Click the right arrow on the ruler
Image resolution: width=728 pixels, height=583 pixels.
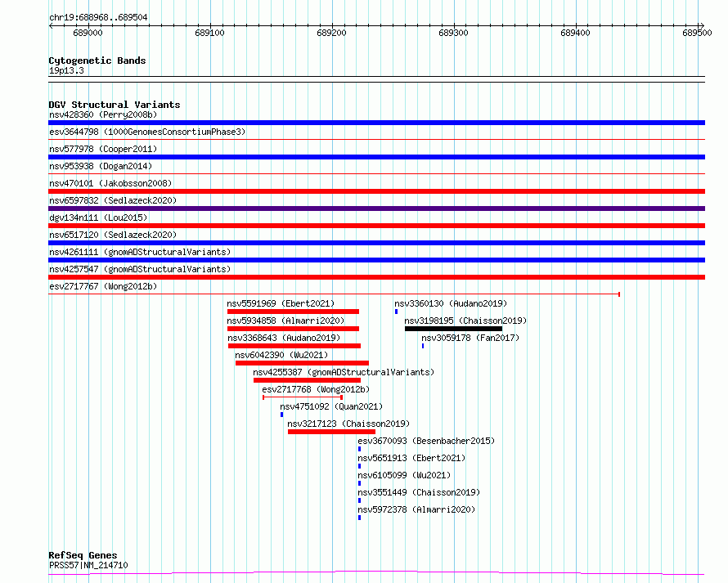click(702, 26)
